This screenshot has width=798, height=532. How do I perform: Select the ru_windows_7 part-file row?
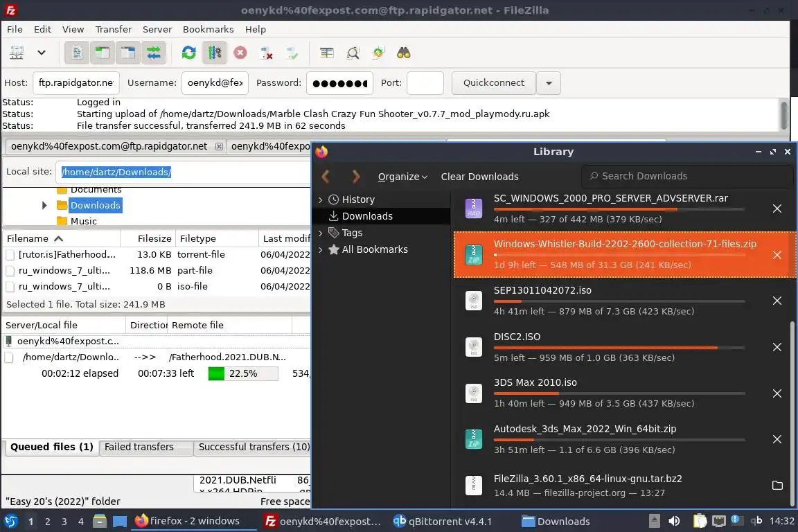[x=157, y=270]
